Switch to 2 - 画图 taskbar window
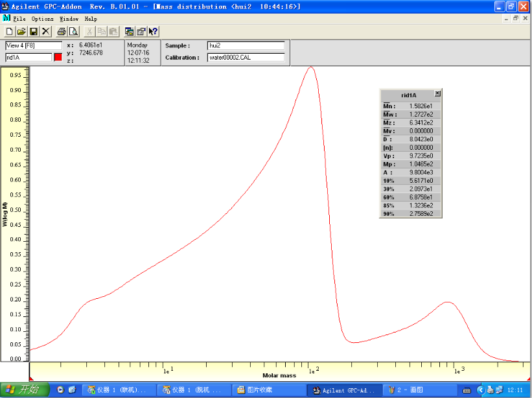Screen dimensions: 532x398 coord(419,390)
